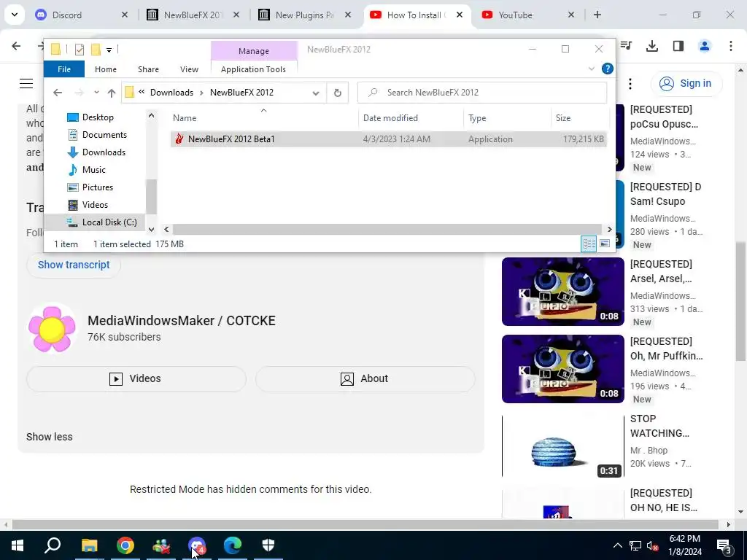Viewport: 747px width, 560px height.
Task: Click Show less in description
Action: pyautogui.click(x=50, y=437)
